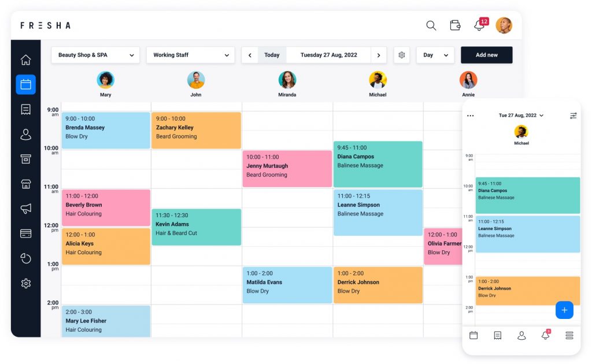The width and height of the screenshot is (592, 364).
Task: Open the notifications bell with 12 badge
Action: tap(479, 25)
